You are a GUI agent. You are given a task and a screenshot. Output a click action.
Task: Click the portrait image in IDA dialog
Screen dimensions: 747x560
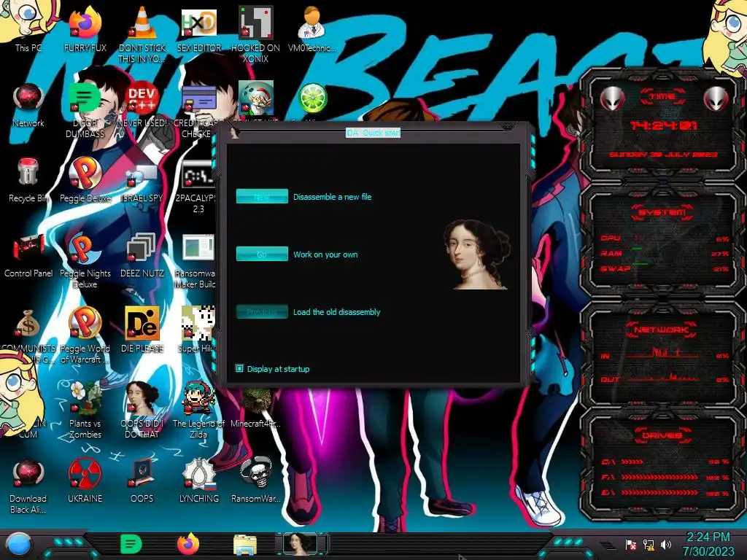[477, 254]
